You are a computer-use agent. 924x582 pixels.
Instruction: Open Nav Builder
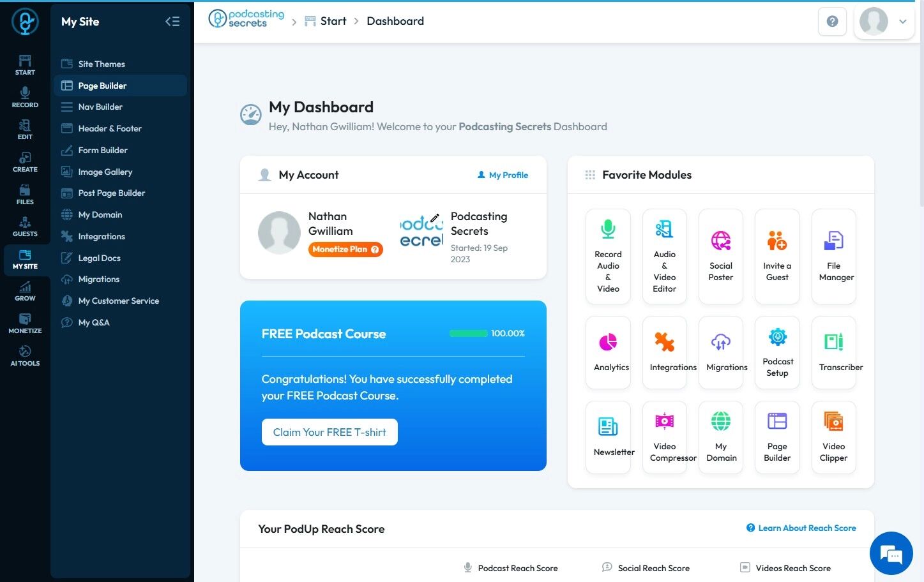pos(121,107)
